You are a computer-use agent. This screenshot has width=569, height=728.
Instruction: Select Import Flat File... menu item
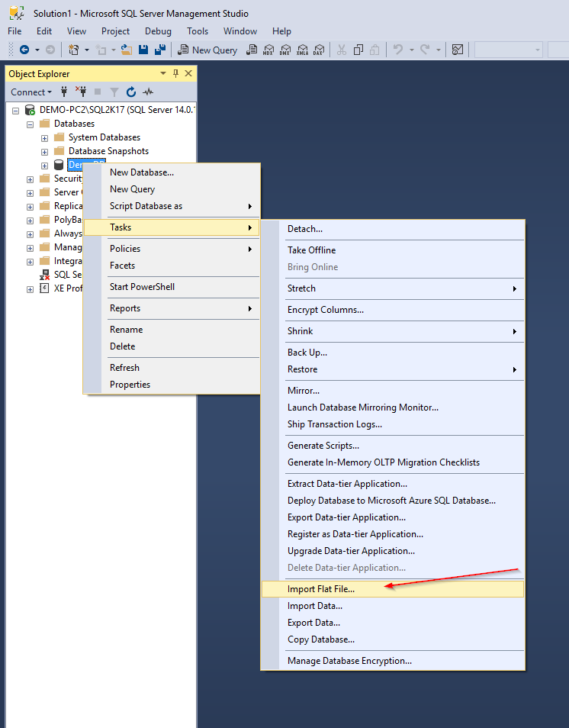pyautogui.click(x=393, y=588)
